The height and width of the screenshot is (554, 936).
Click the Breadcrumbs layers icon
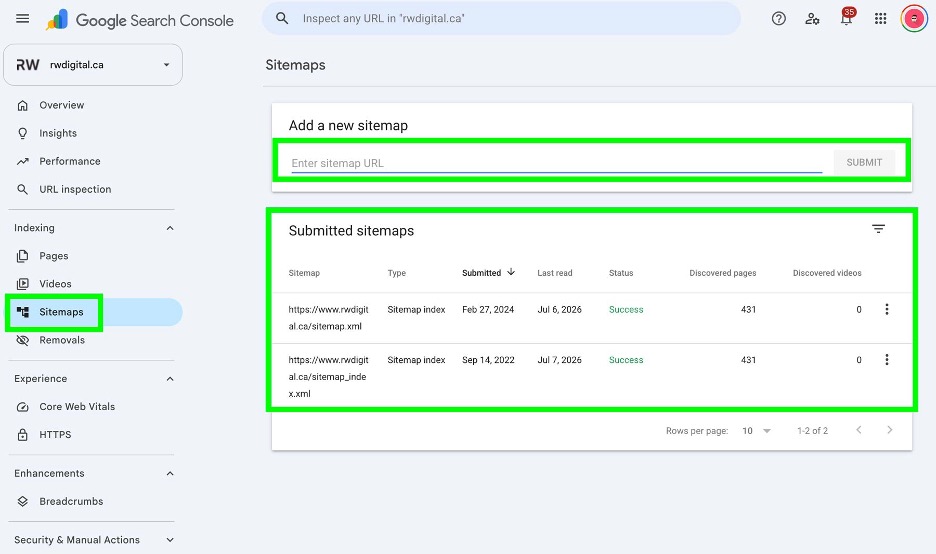pos(23,501)
